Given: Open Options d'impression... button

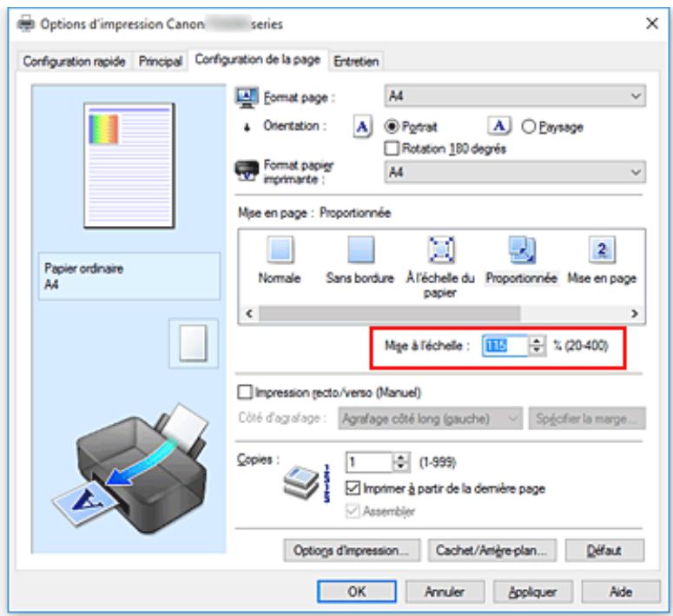Looking at the screenshot, I should click(x=352, y=550).
